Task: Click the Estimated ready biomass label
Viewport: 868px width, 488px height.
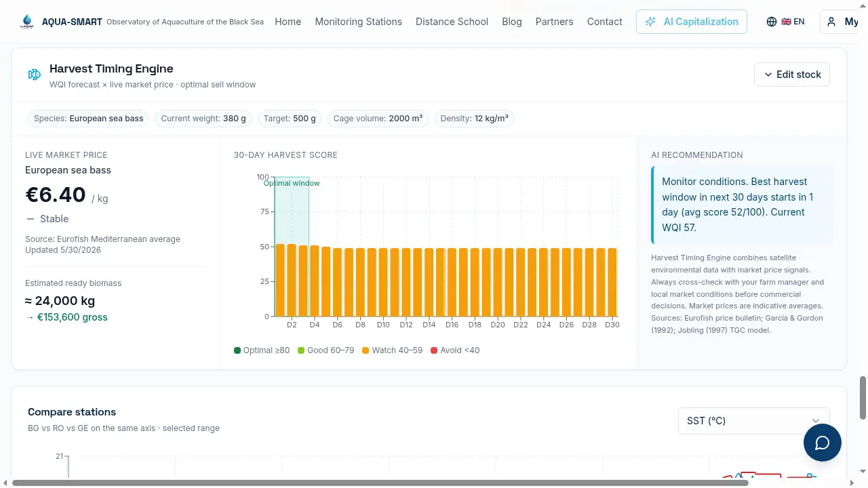Action: coord(73,283)
